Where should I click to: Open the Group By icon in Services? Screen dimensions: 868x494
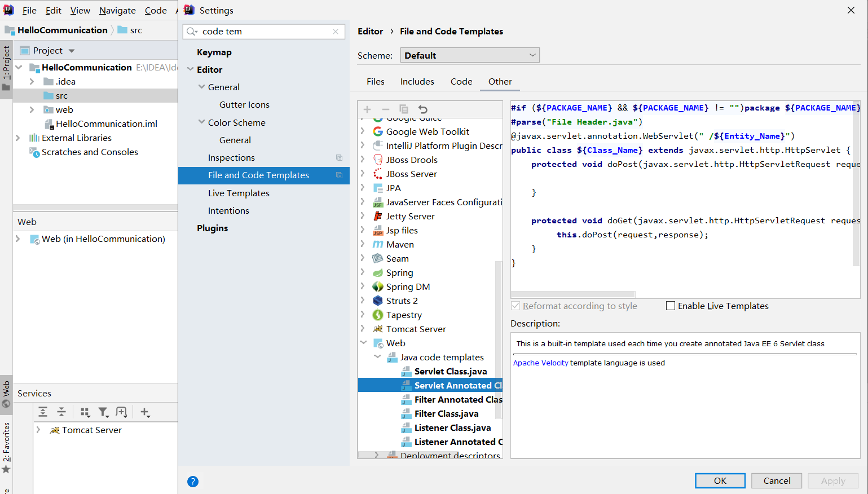[x=85, y=412]
